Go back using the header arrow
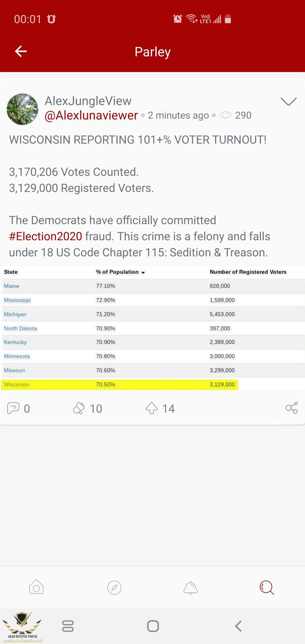Screen dimensions: 305x644 tap(21, 51)
